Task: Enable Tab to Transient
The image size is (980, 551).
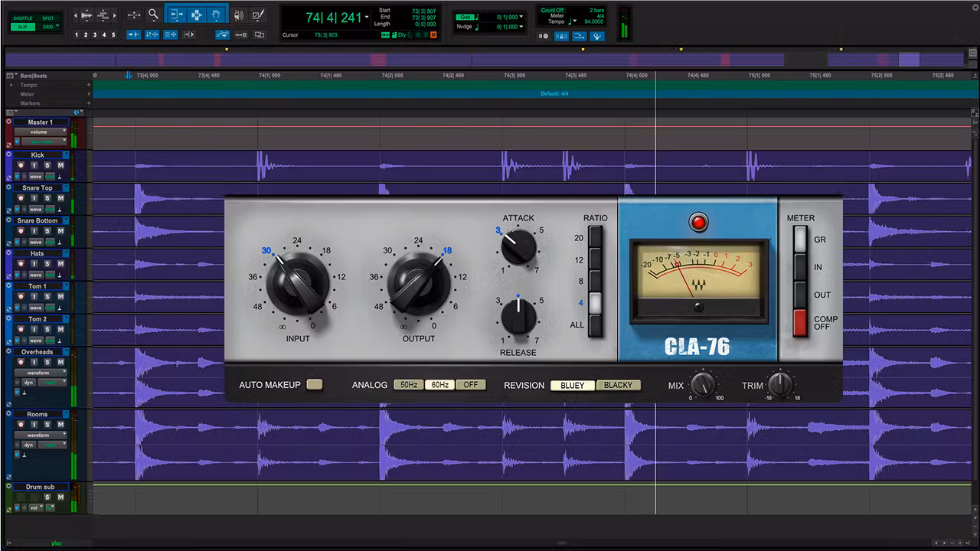Action: 133,34
